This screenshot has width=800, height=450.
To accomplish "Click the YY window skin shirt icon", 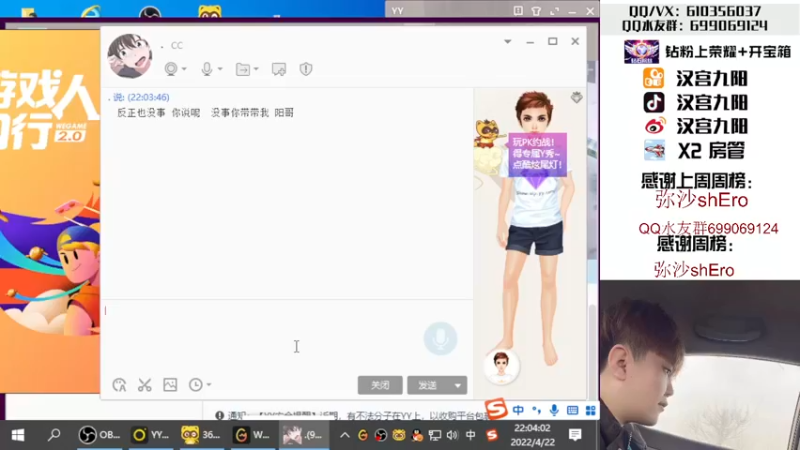I will tap(536, 11).
